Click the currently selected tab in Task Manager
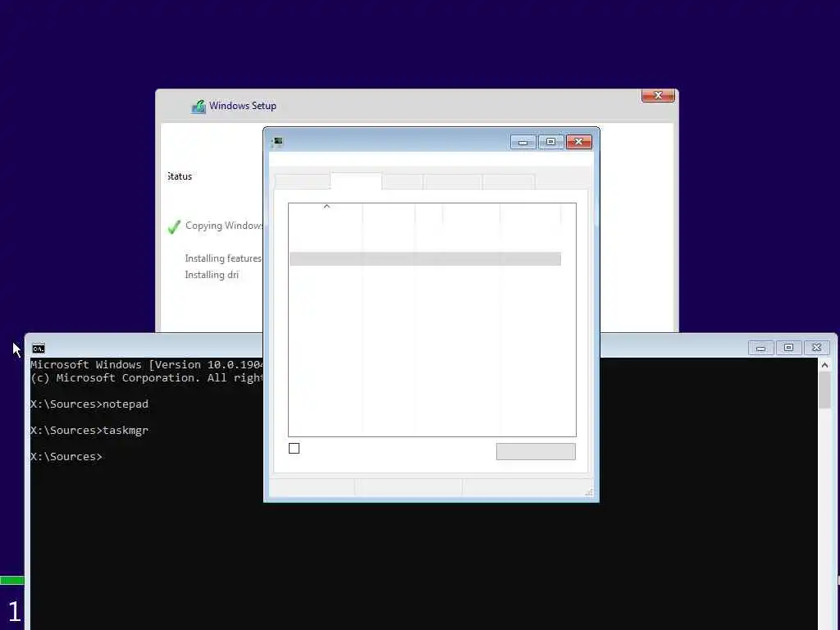Screen dimensions: 840x630 [356, 181]
